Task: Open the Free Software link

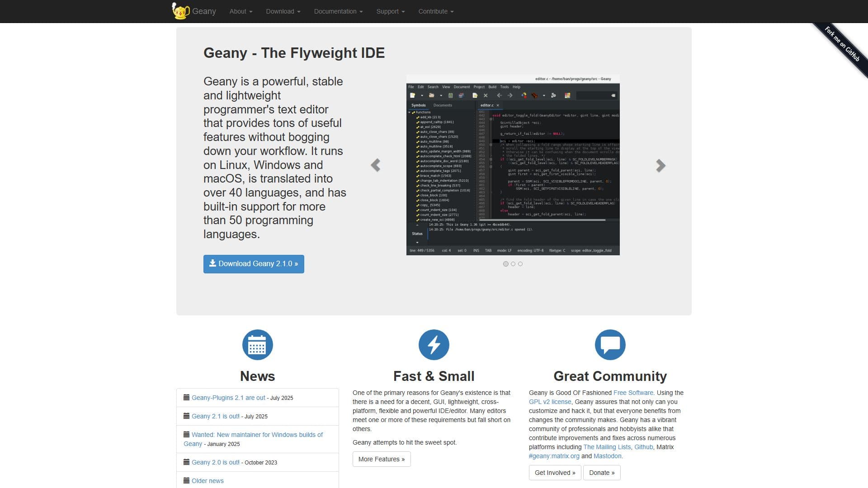Action: click(633, 393)
